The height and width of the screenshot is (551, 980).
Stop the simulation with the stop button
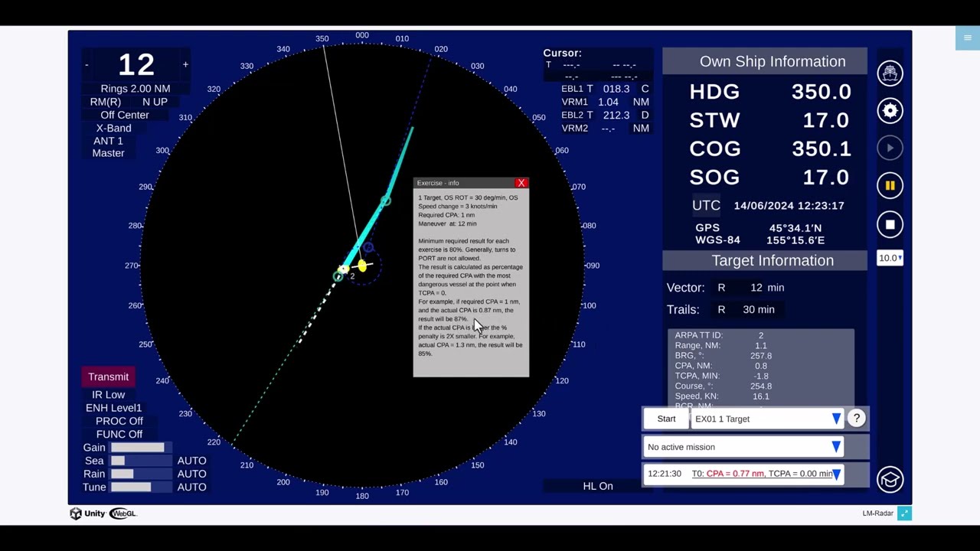[890, 224]
